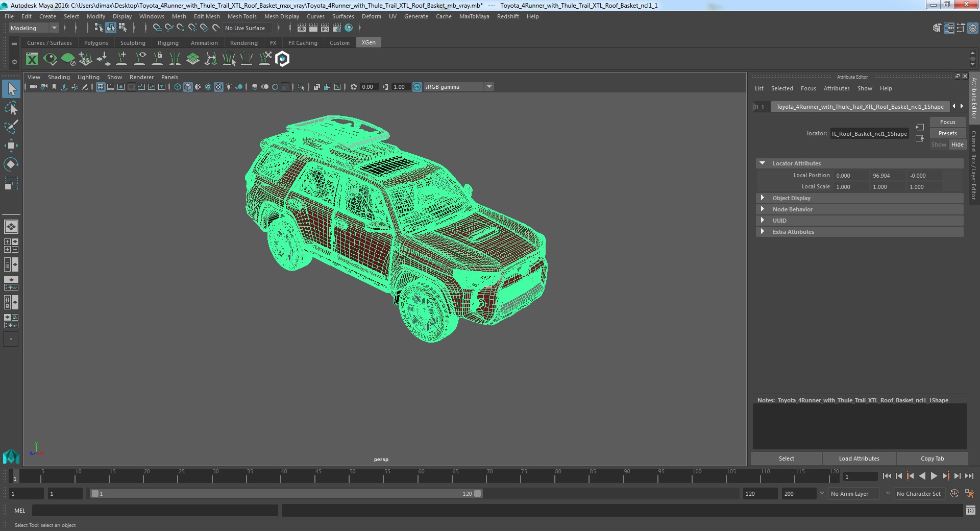Click the locator name field
The width and height of the screenshot is (980, 531).
[869, 134]
